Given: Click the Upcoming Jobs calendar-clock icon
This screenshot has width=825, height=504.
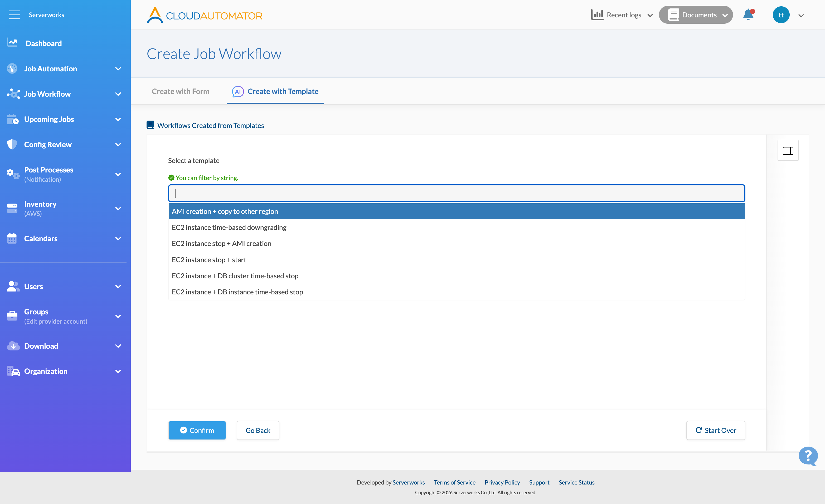Looking at the screenshot, I should [13, 119].
